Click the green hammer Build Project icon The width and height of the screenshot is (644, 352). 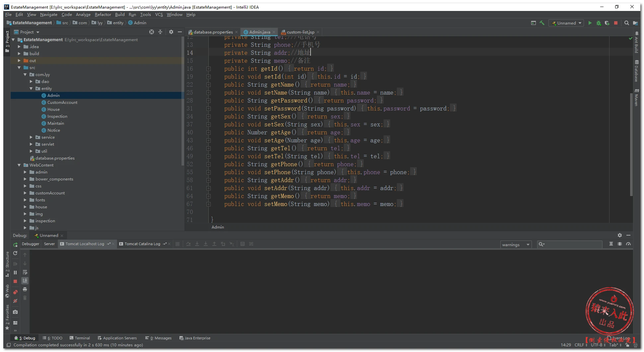pyautogui.click(x=542, y=23)
